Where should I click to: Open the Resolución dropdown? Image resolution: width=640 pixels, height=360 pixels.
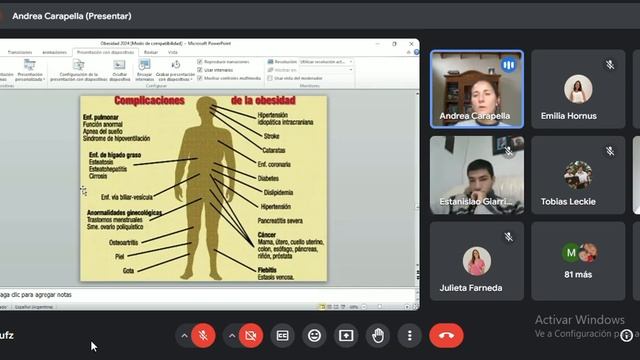tap(326, 62)
